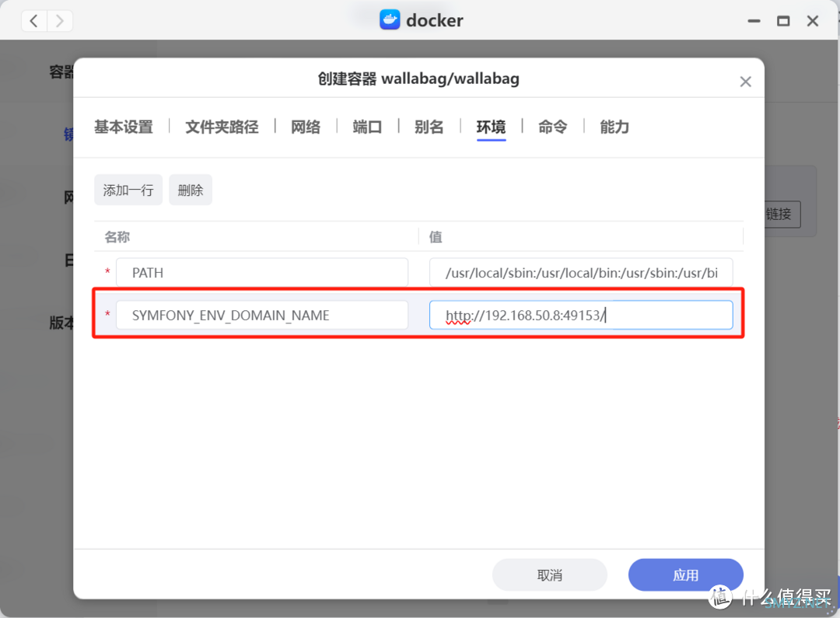
Task: Select the 环境 tab
Action: pyautogui.click(x=492, y=127)
